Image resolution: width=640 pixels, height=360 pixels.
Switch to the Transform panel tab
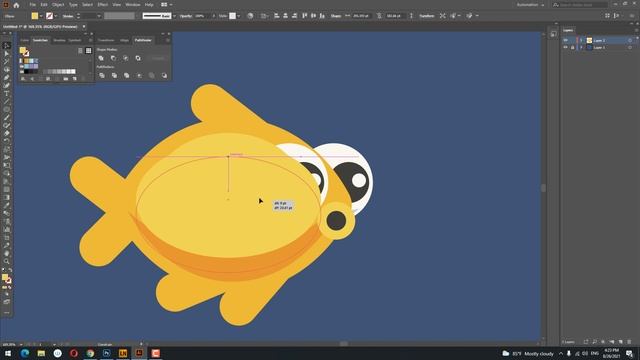tap(106, 40)
